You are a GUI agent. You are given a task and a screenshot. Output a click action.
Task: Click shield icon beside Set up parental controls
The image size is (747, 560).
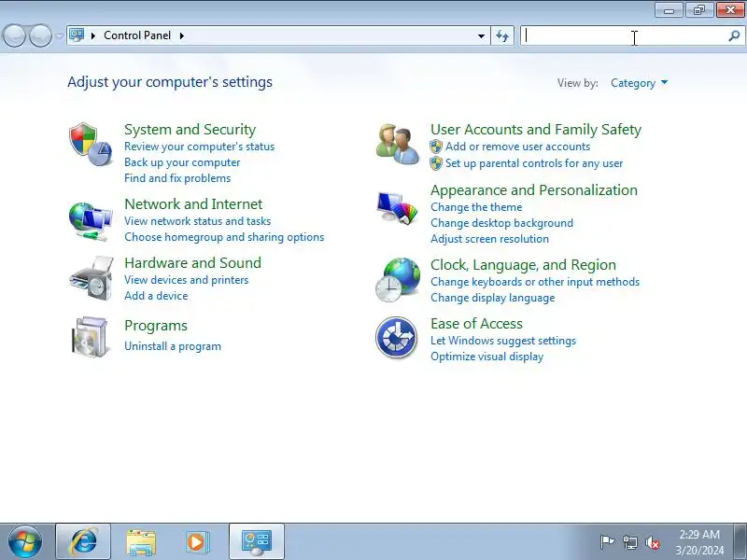pos(435,163)
